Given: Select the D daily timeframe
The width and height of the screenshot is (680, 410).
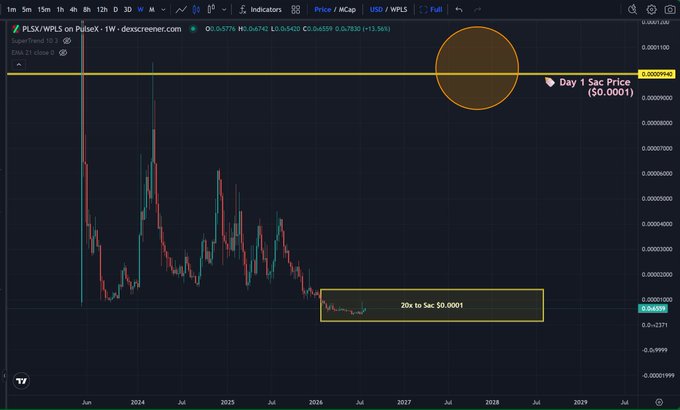Looking at the screenshot, I should click(115, 9).
